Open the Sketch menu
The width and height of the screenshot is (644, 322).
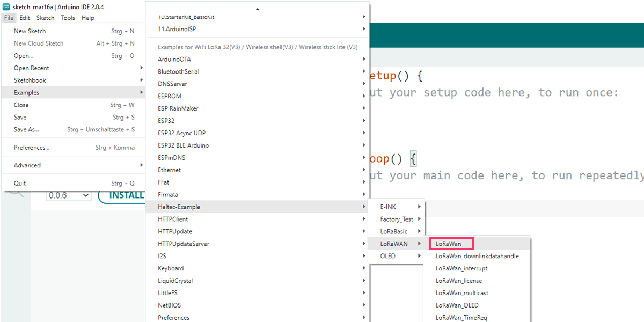[x=46, y=18]
